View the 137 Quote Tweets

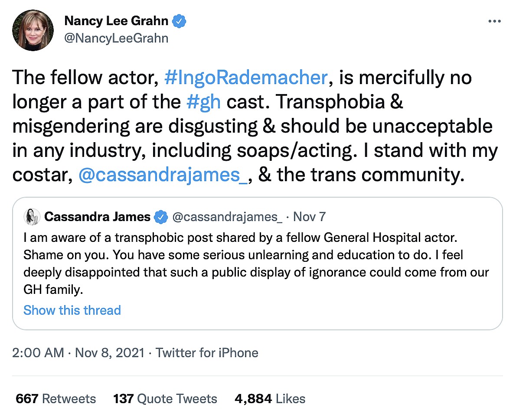pos(165,399)
